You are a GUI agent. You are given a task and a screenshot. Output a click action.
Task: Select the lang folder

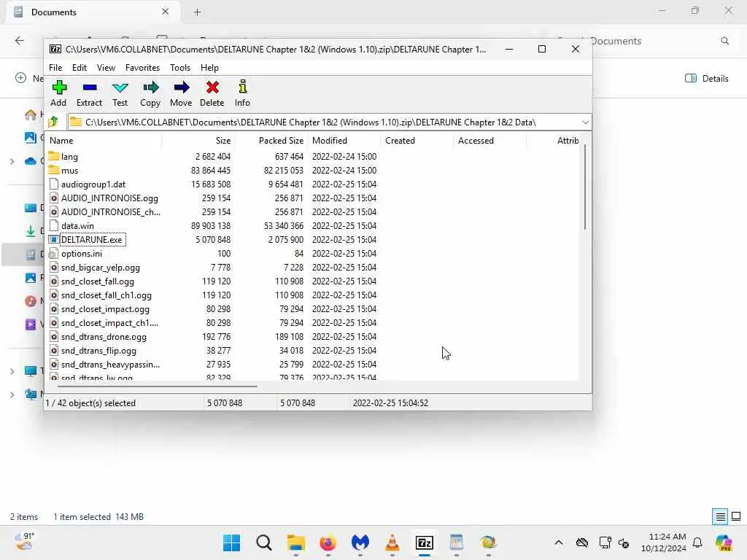click(x=69, y=157)
